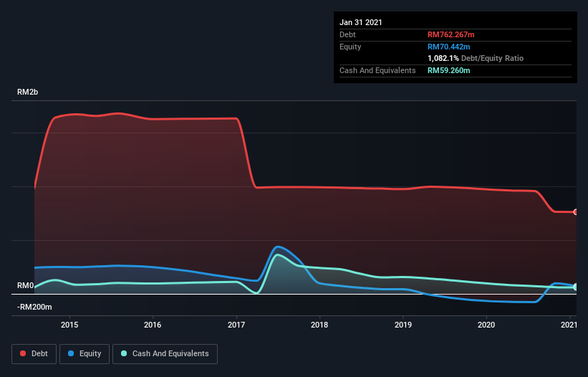Click the RM59.260m cash value
588x377 pixels.
tap(448, 70)
